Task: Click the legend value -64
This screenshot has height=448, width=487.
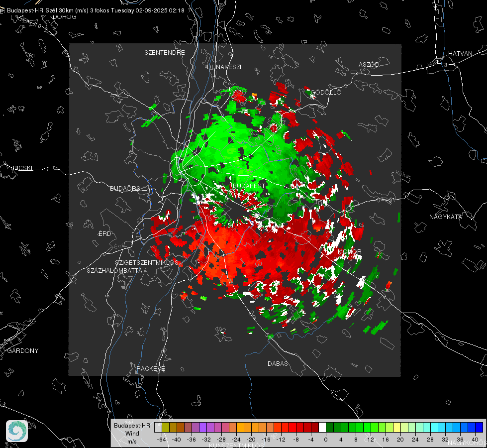Action: pyautogui.click(x=161, y=440)
